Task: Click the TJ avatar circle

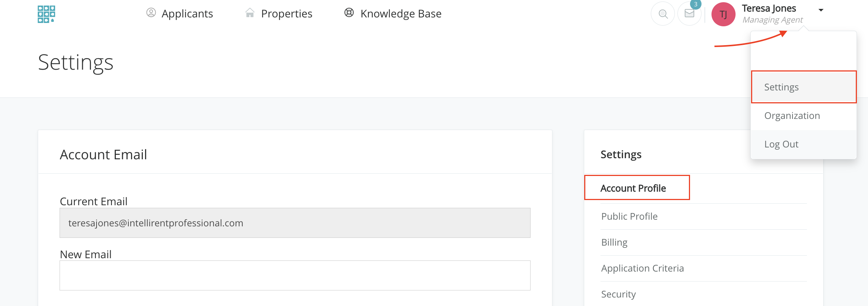Action: 723,14
